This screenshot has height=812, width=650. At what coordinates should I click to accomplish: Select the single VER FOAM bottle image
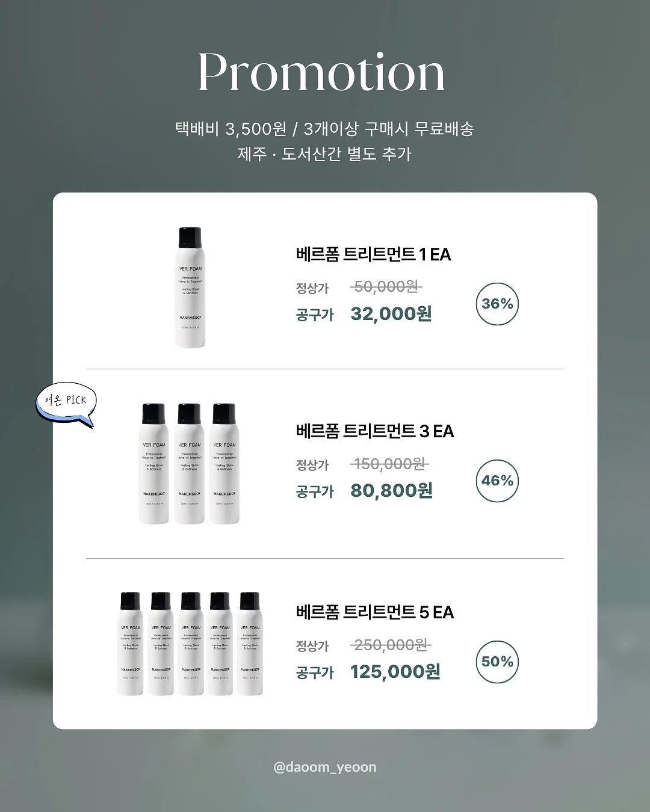pos(190,288)
